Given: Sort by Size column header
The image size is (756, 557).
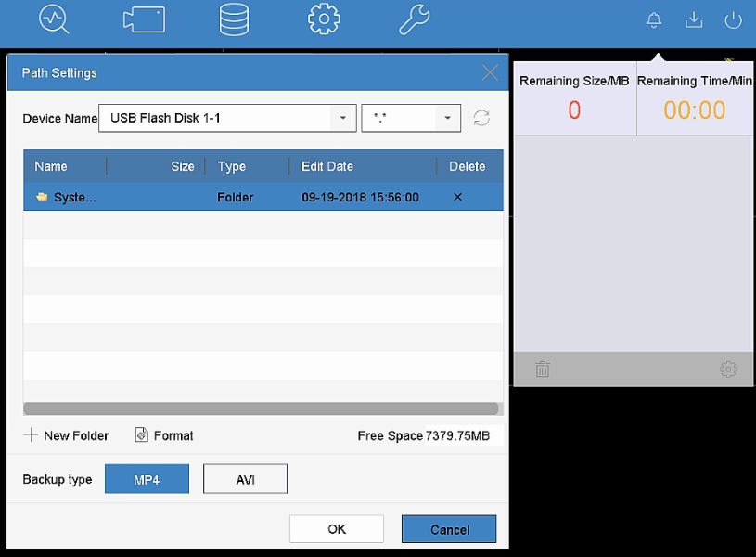Looking at the screenshot, I should click(x=182, y=166).
